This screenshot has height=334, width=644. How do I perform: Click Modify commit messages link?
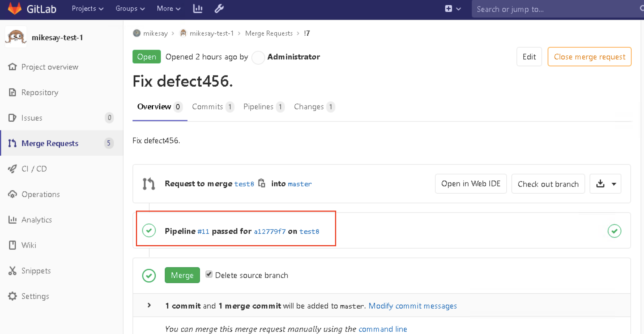coord(413,306)
